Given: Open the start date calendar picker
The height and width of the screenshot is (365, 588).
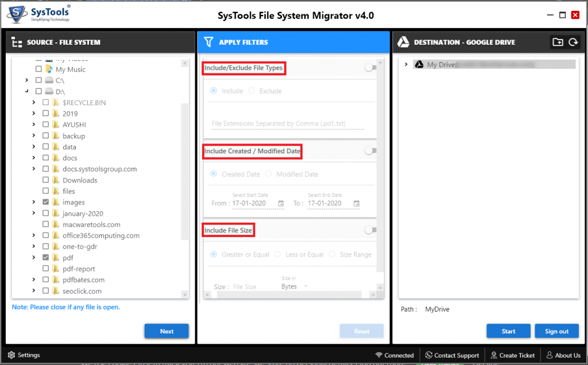Looking at the screenshot, I should click(x=281, y=203).
